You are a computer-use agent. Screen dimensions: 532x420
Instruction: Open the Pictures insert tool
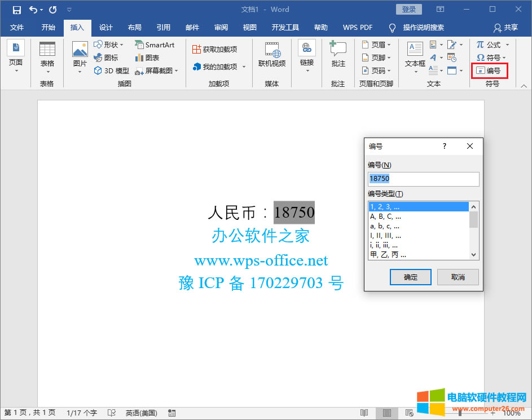point(80,56)
